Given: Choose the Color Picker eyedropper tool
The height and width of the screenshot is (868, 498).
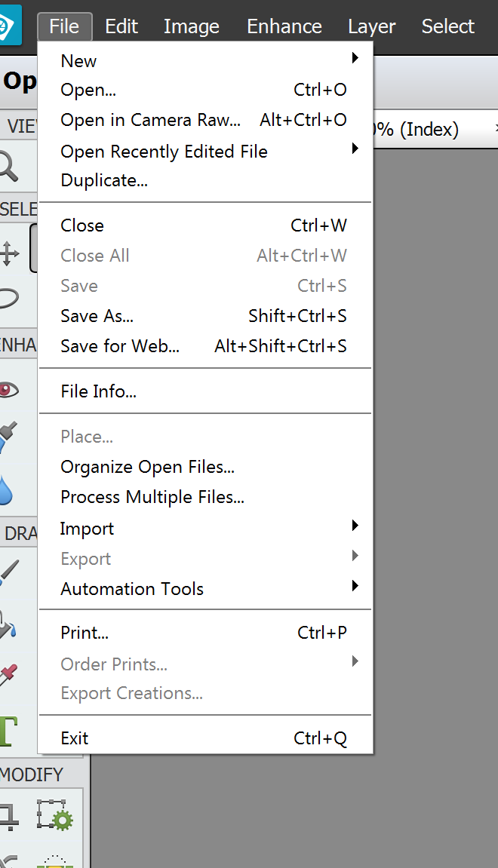Looking at the screenshot, I should pyautogui.click(x=9, y=671).
